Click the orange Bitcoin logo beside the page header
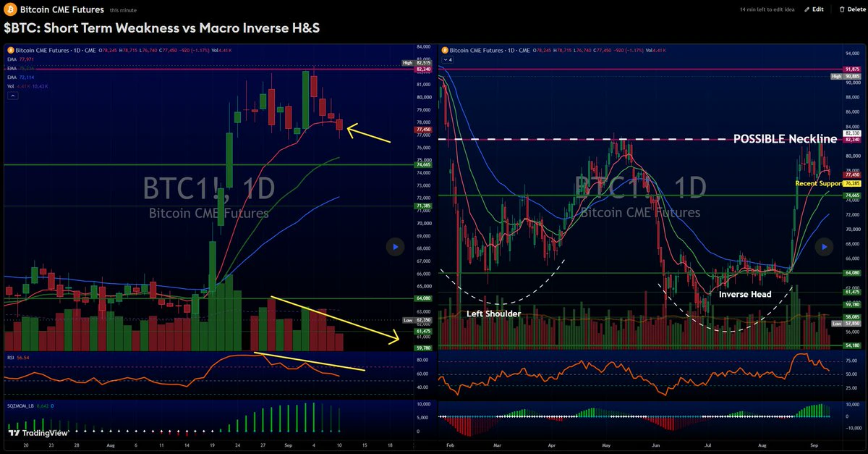Image resolution: width=868 pixels, height=454 pixels. click(10, 10)
